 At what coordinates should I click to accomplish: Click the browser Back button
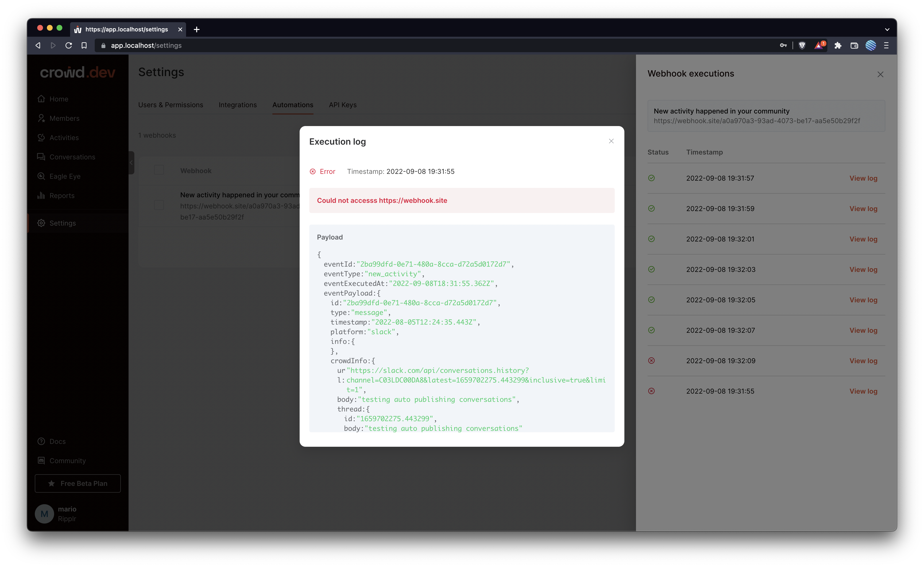(x=38, y=45)
